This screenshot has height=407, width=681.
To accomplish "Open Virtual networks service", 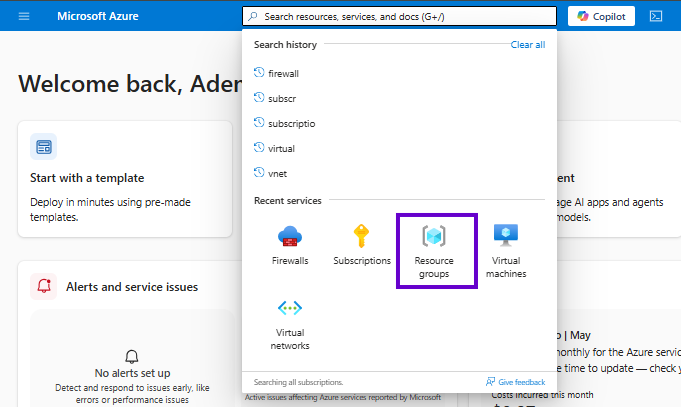I will [x=290, y=325].
